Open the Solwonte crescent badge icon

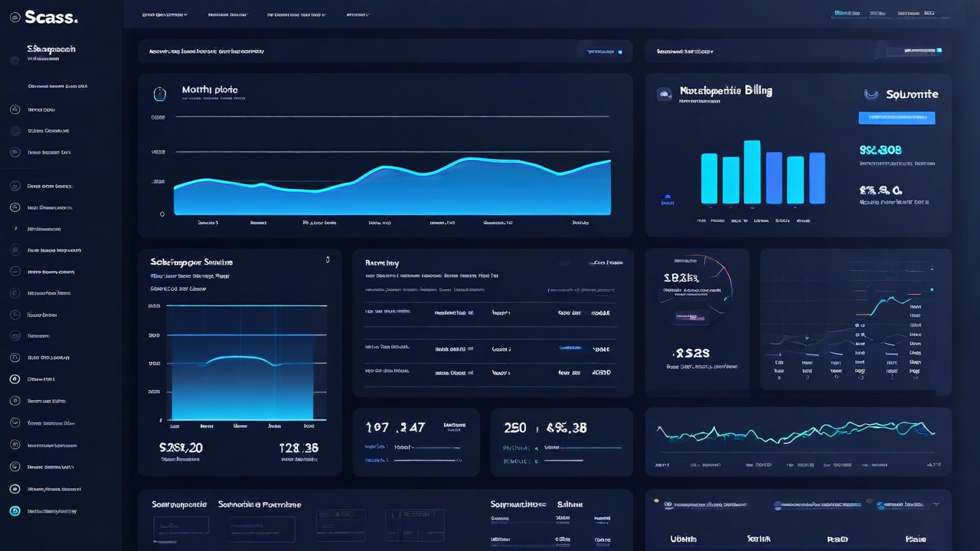coord(871,94)
